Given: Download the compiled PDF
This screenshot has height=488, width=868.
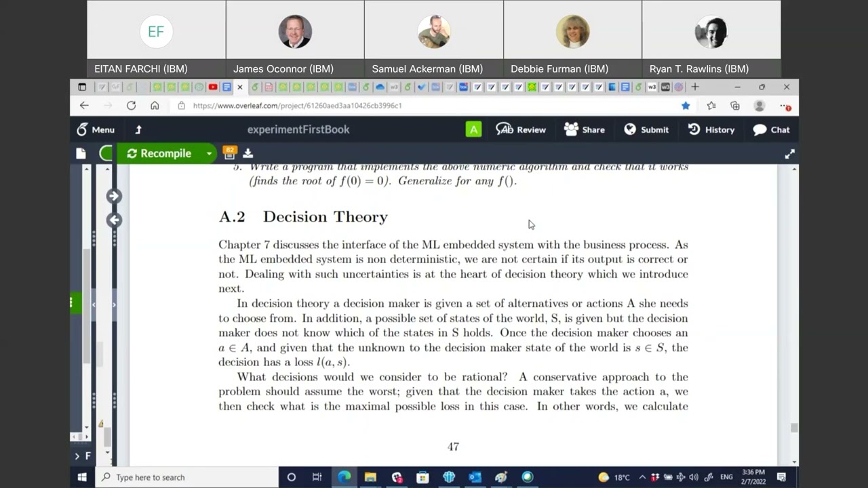Looking at the screenshot, I should (x=248, y=153).
